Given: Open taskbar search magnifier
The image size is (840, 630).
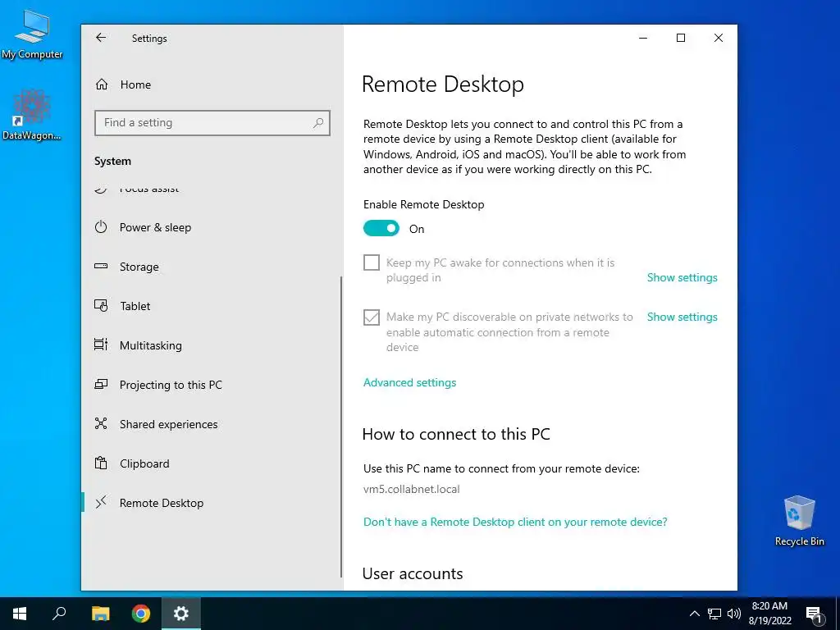Looking at the screenshot, I should click(59, 614).
